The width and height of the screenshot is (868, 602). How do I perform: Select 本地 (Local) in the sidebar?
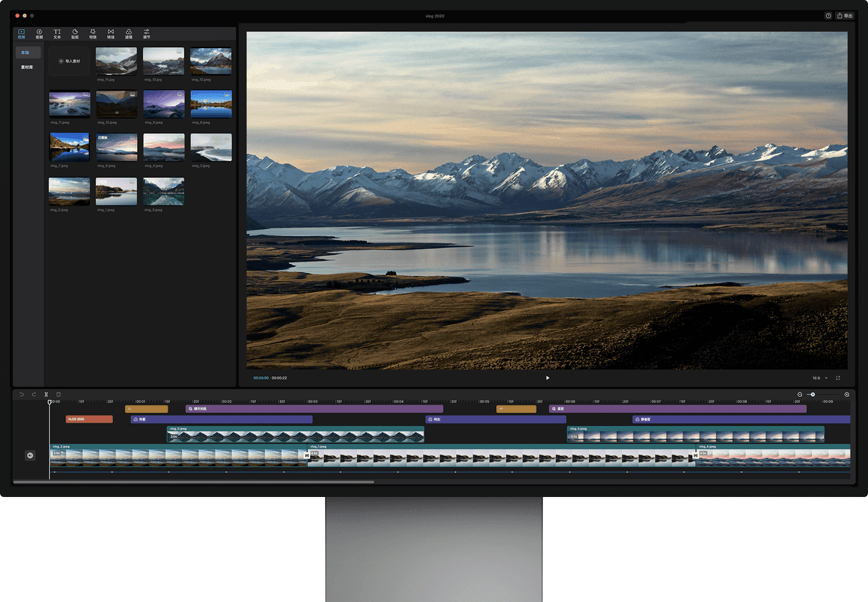pyautogui.click(x=28, y=52)
